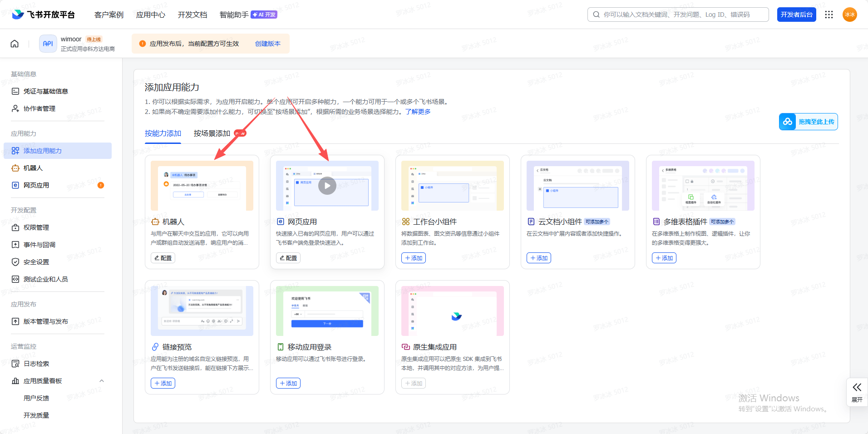Click the 开发者后台 button

[796, 15]
